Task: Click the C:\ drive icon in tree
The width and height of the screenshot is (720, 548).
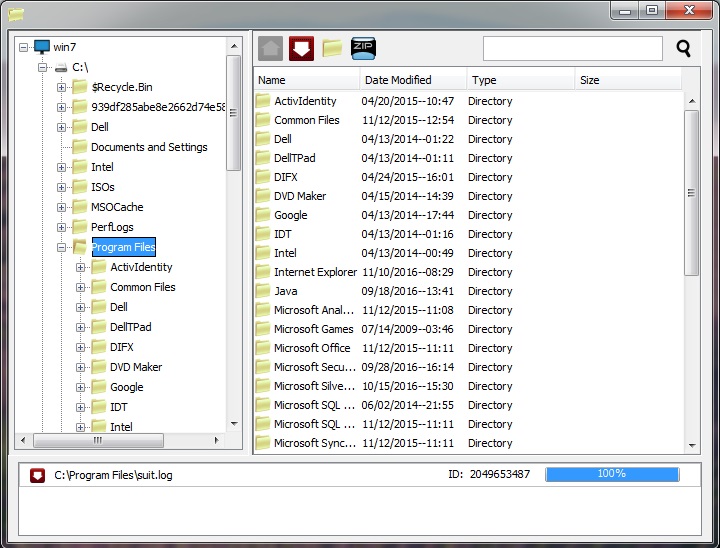Action: click(x=61, y=68)
